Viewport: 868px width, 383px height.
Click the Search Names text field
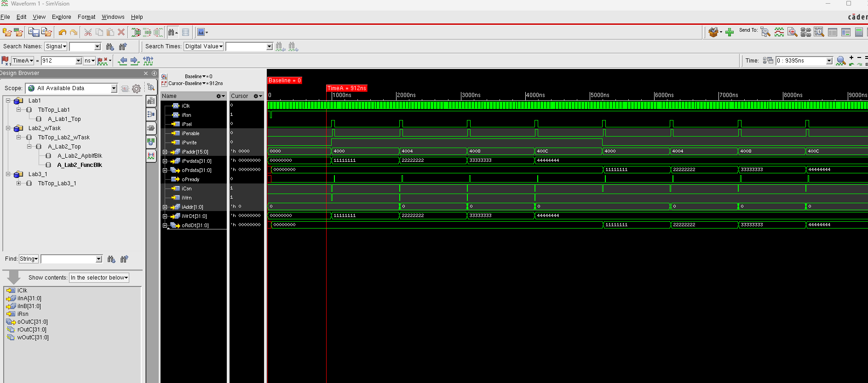82,46
